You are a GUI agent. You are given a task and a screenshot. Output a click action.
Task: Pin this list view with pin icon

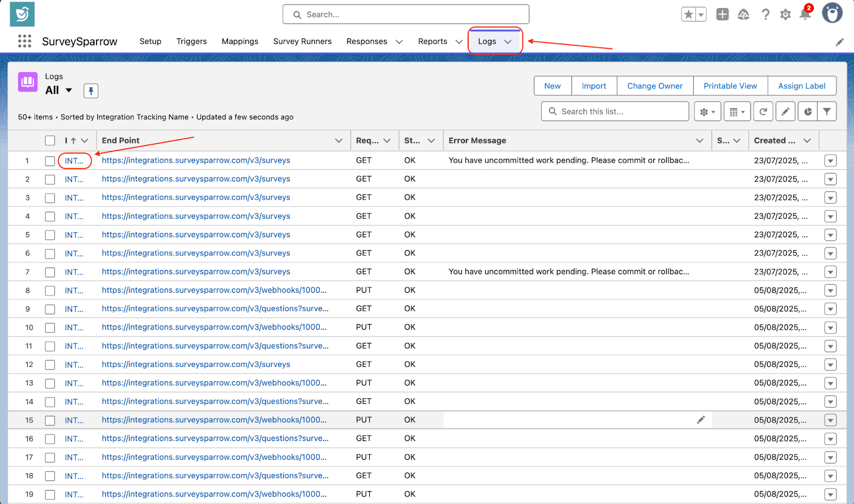[91, 91]
